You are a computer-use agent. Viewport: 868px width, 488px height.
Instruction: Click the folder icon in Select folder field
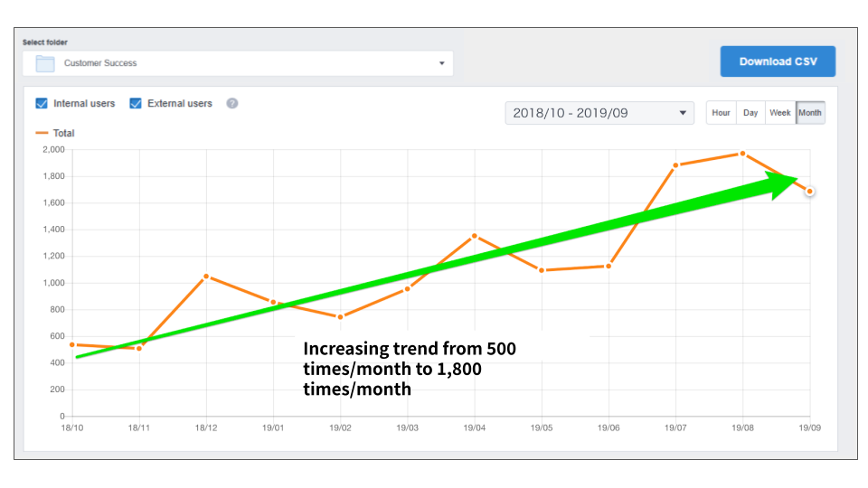[45, 63]
